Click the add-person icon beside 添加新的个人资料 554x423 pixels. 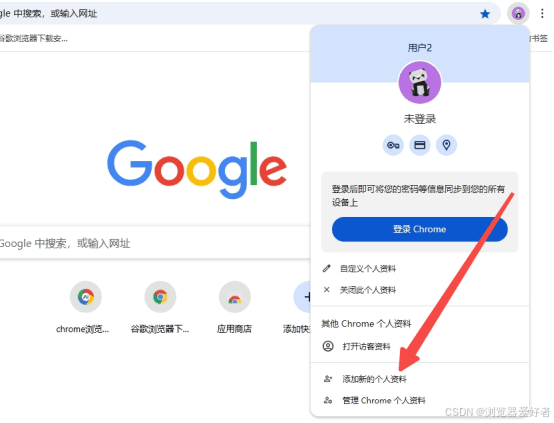coord(328,379)
